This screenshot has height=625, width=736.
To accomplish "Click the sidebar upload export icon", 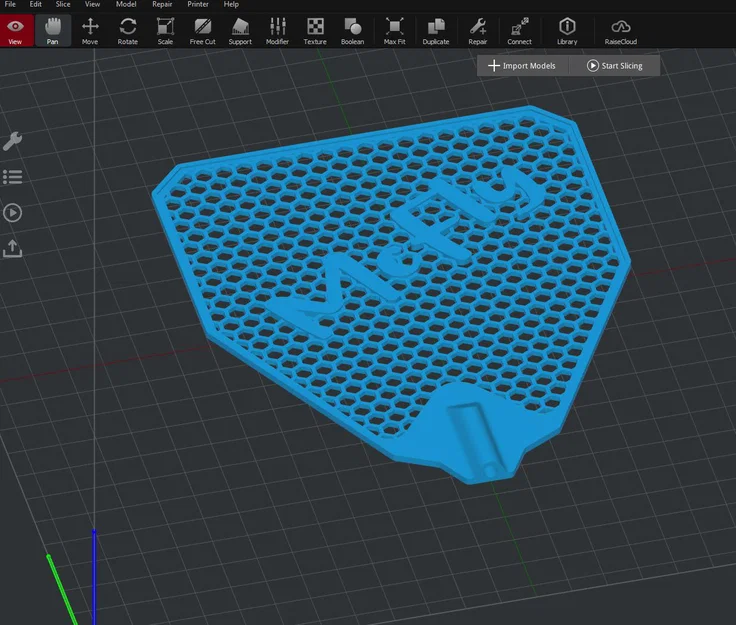I will [12, 249].
